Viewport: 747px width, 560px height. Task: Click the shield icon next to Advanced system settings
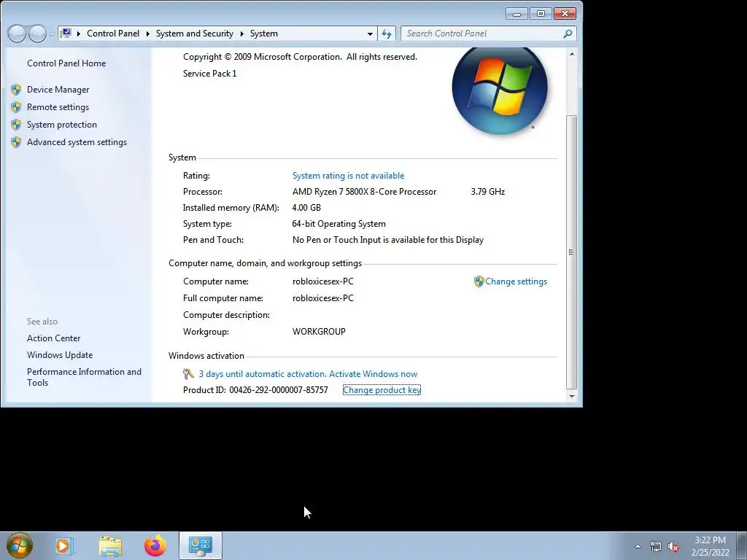16,142
